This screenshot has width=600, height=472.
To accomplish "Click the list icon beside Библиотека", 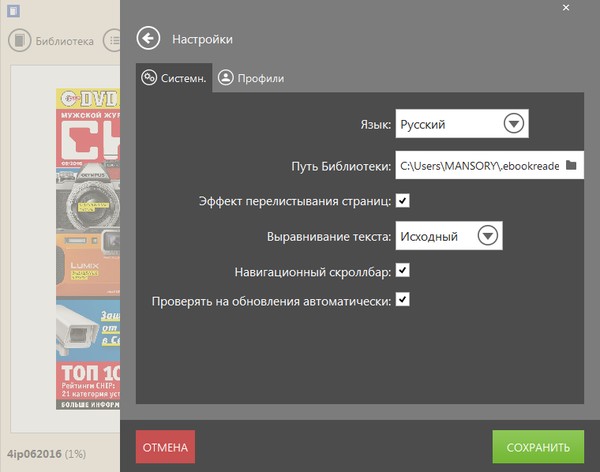I will [114, 41].
